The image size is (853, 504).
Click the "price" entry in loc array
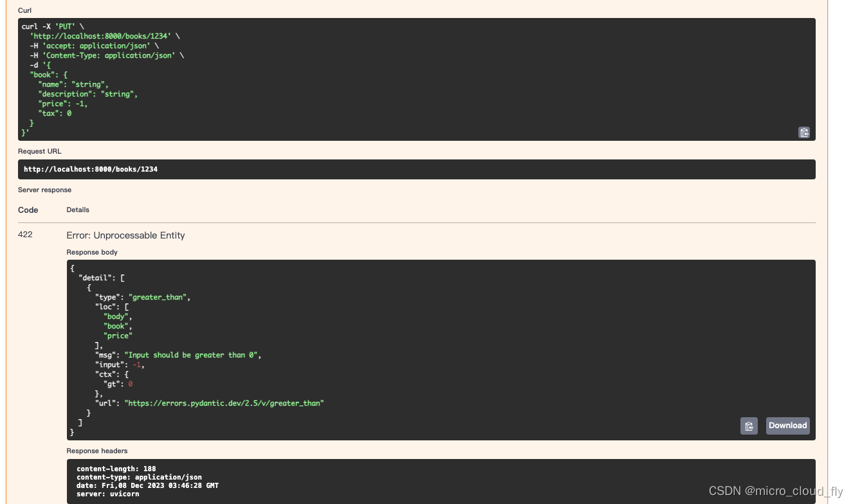coord(118,336)
